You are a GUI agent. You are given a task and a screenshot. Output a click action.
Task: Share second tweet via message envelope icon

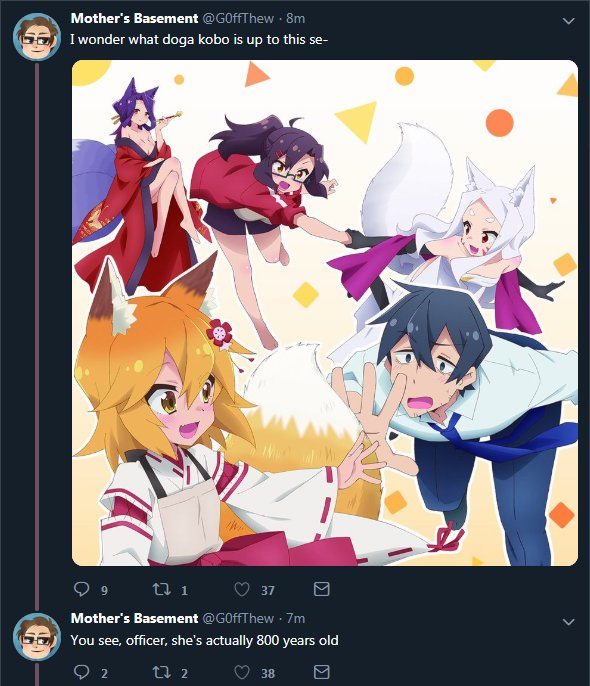pos(321,672)
